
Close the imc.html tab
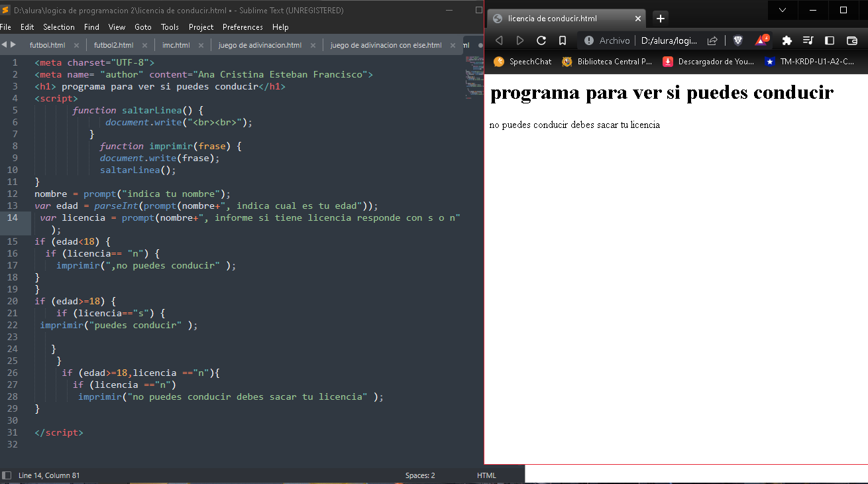[201, 46]
